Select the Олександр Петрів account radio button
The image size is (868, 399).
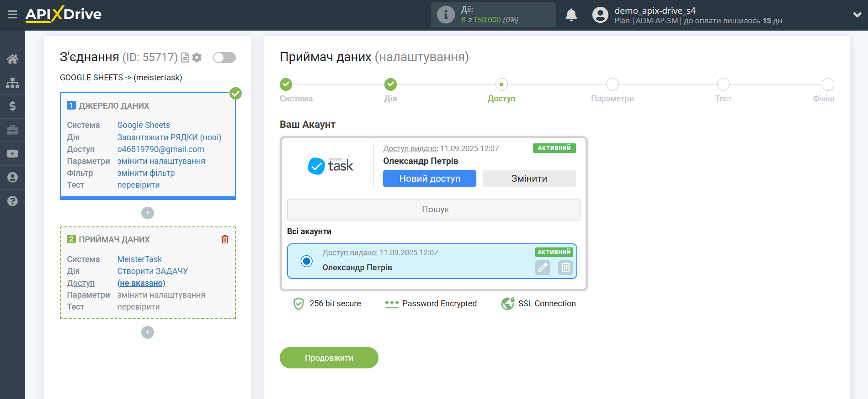[x=307, y=261]
